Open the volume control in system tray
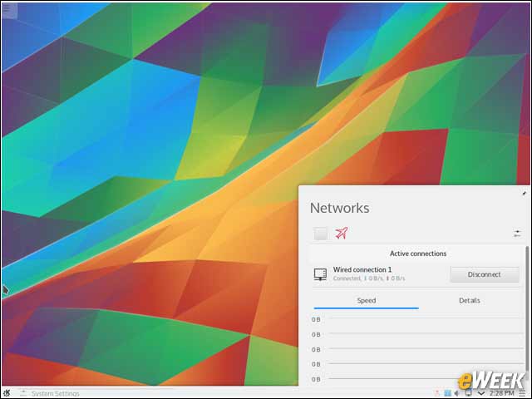The height and width of the screenshot is (399, 532). coord(456,393)
